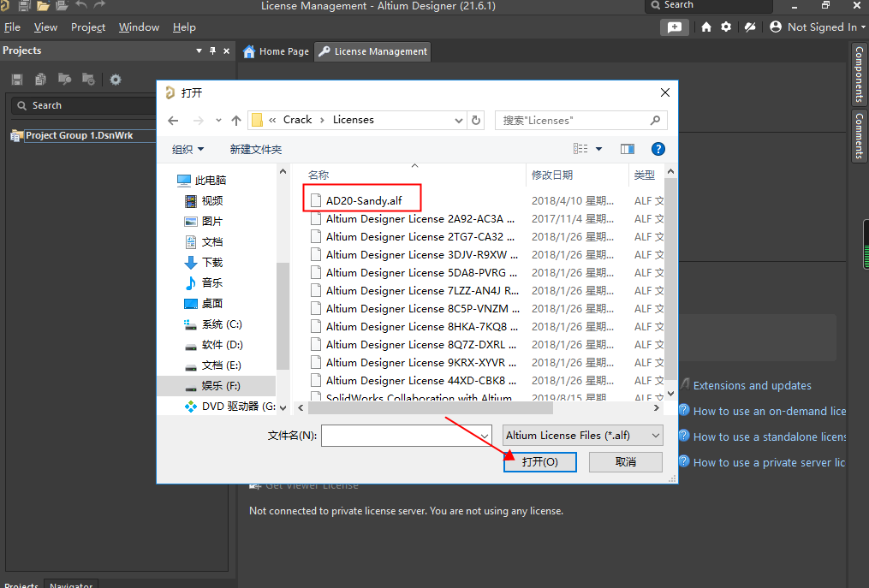Open the Projects panel dropdown arrow

(x=199, y=51)
